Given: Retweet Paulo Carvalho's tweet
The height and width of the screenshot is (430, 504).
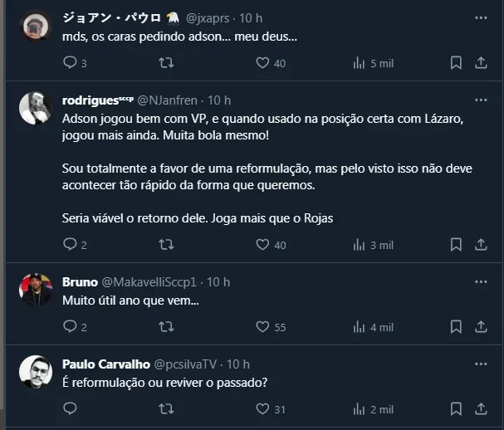Looking at the screenshot, I should [166, 408].
